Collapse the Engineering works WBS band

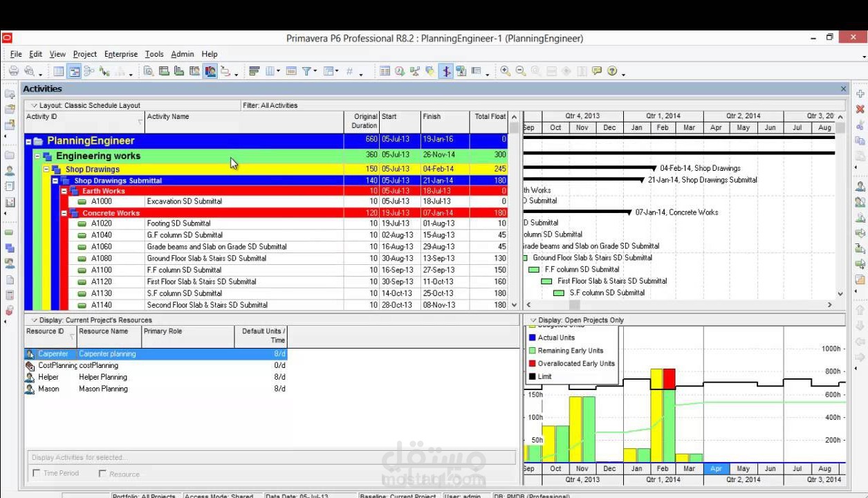pos(38,156)
